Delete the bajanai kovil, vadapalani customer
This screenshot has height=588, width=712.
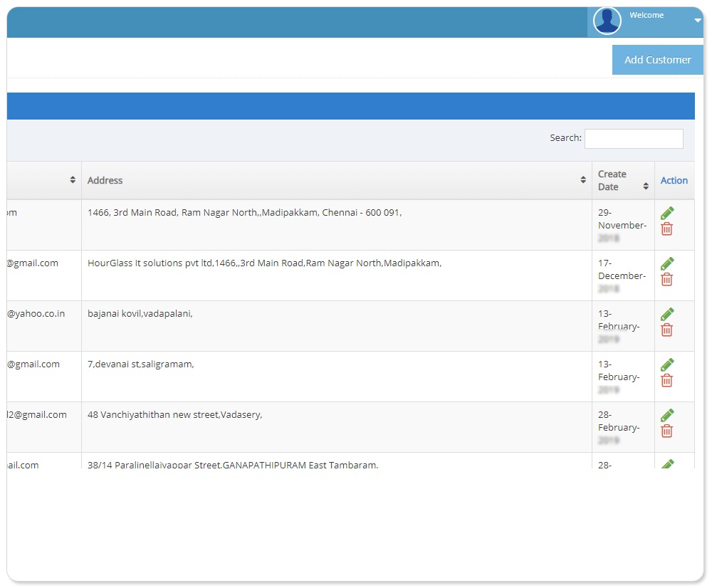[666, 330]
